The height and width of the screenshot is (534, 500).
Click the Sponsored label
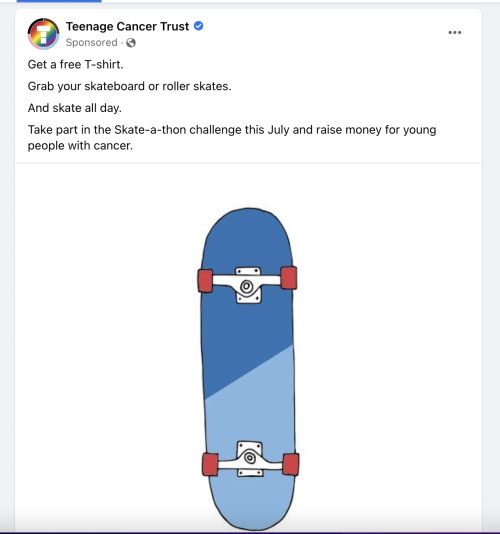[x=91, y=43]
